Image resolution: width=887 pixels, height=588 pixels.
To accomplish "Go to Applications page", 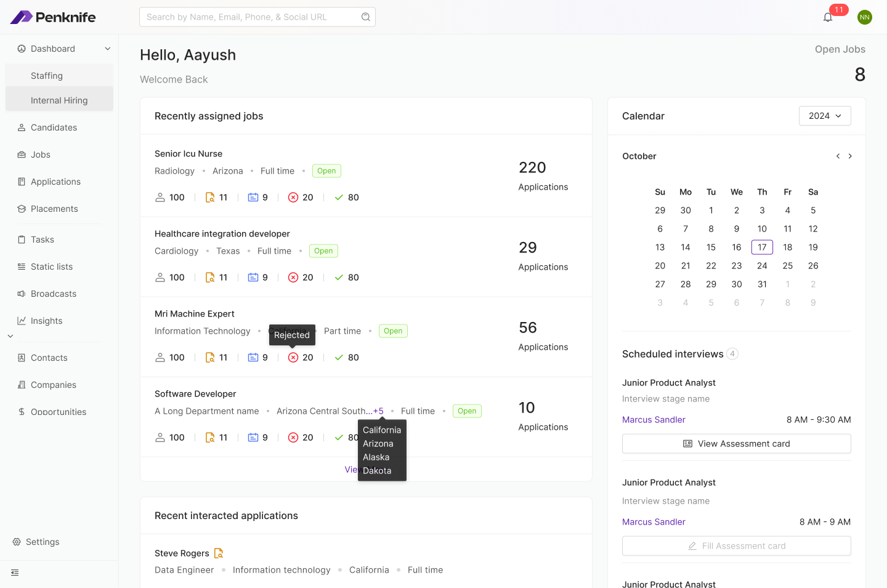I will (x=55, y=182).
